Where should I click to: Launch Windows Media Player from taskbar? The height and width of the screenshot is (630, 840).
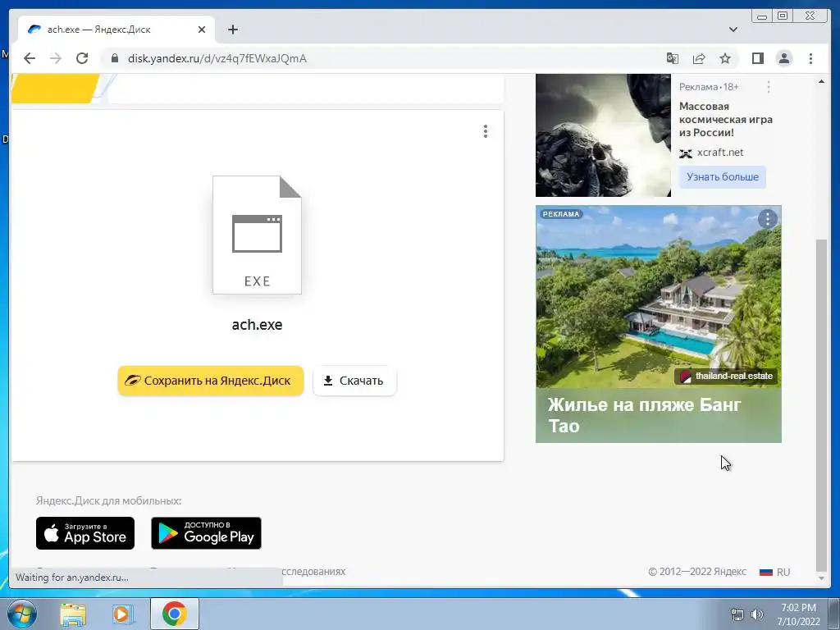pos(122,614)
